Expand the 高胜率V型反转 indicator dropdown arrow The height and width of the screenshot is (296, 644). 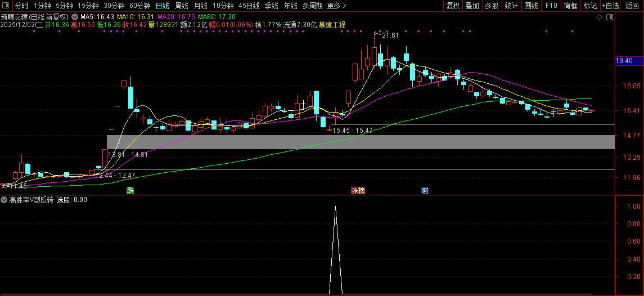point(4,200)
